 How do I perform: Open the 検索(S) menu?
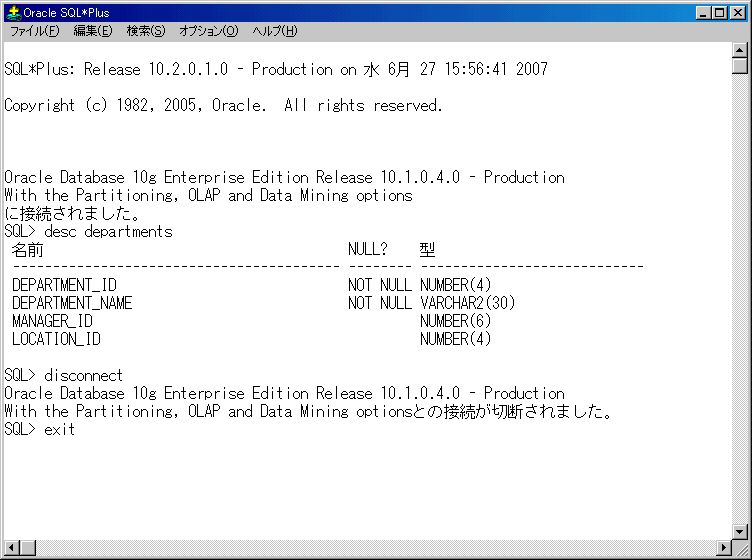tap(146, 31)
